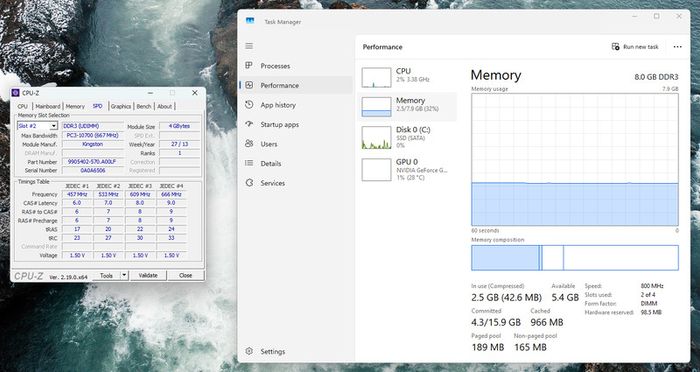Expand the Tools dropdown arrow in CPU-Z

click(x=125, y=275)
